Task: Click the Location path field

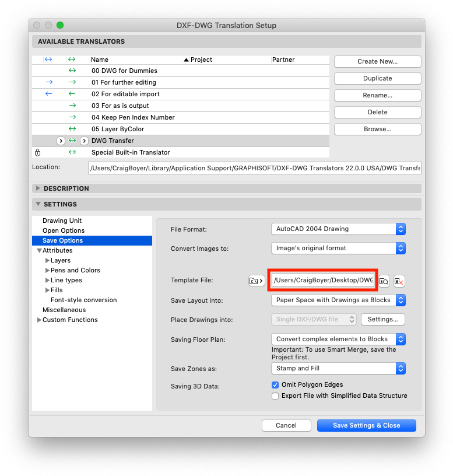Action: click(x=255, y=168)
